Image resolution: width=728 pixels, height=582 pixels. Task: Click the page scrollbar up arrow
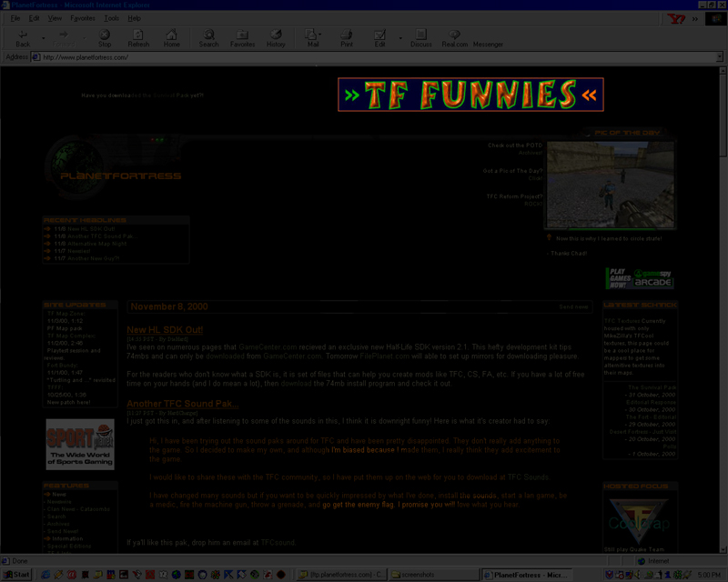click(x=723, y=71)
